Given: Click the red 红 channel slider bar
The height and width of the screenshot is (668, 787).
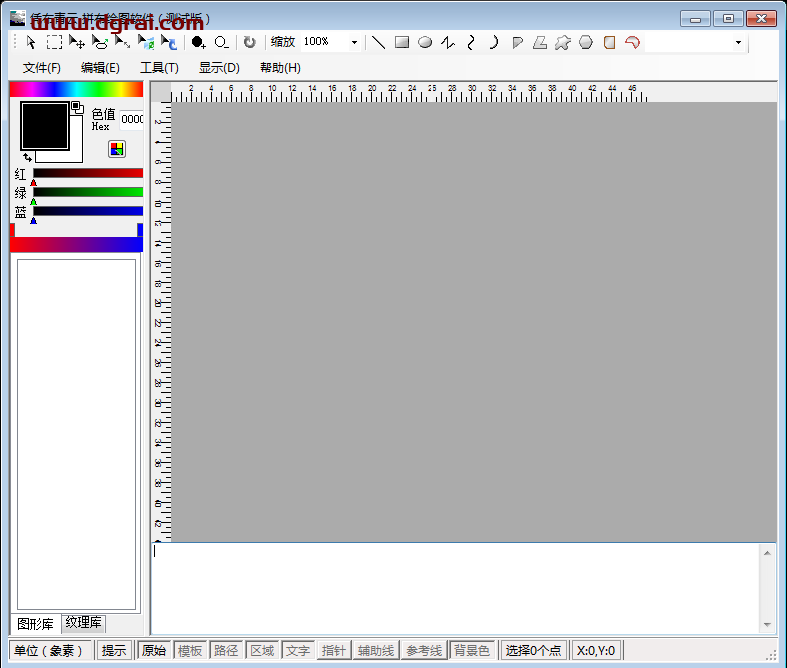Looking at the screenshot, I should click(88, 173).
